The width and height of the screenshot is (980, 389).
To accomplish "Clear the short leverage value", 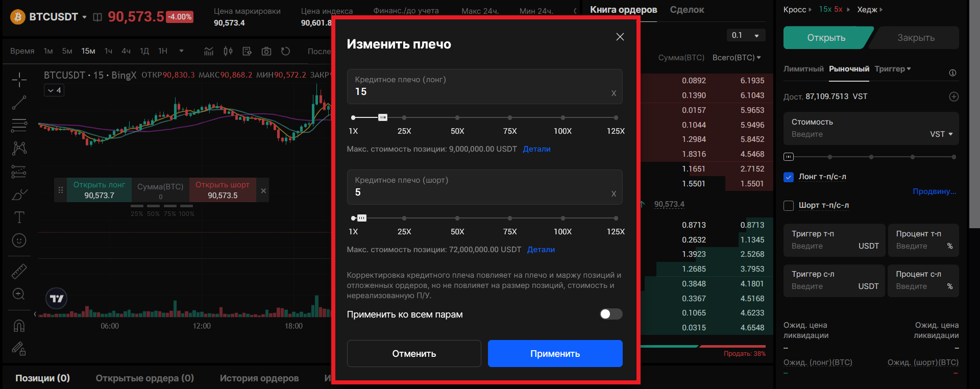I will click(614, 193).
